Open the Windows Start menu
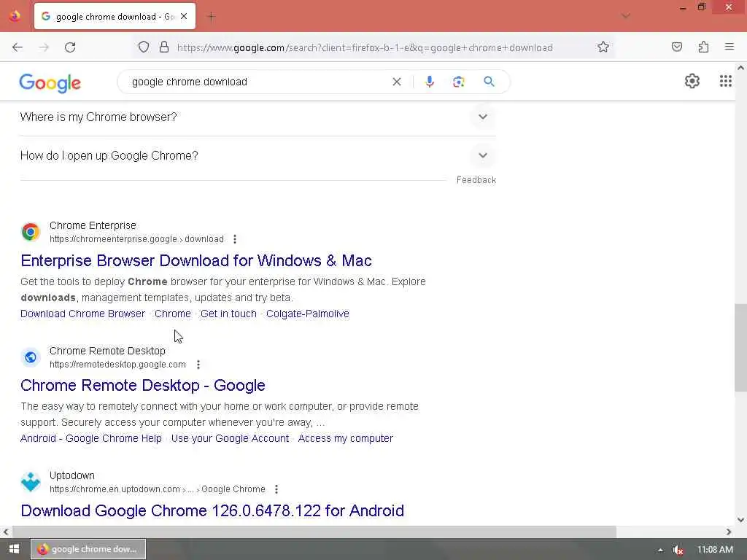Viewport: 747px width, 560px height. pos(14,549)
